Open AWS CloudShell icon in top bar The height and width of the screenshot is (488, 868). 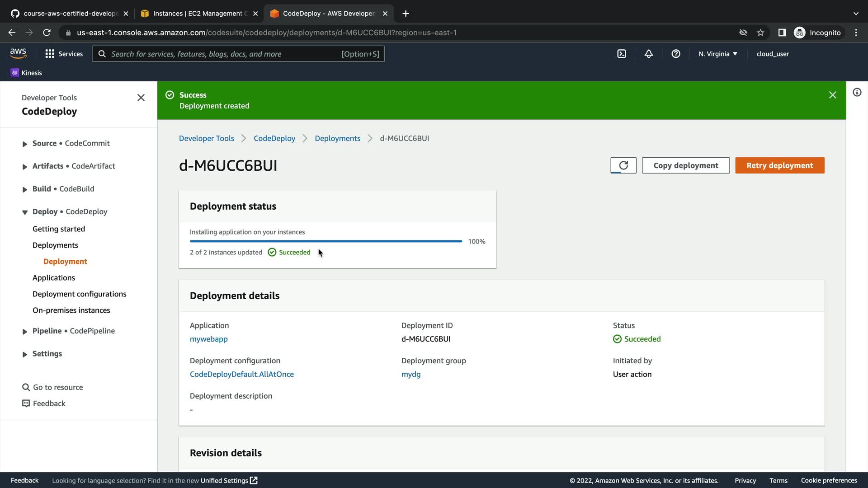click(x=622, y=54)
